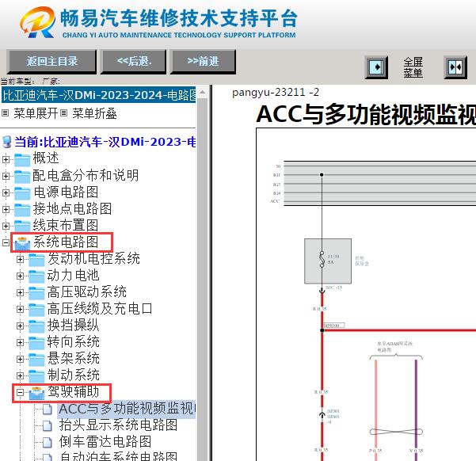This screenshot has width=476, height=461.
Task: Click the small icon before 菜单折叠
Action: [63, 113]
